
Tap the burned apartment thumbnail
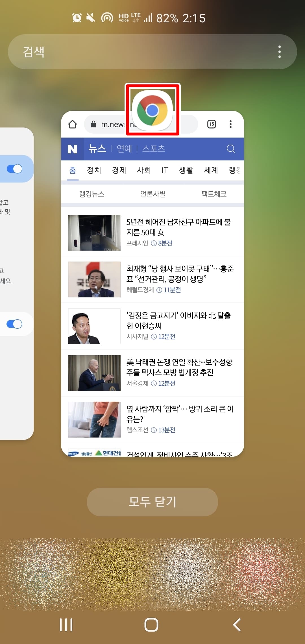click(94, 233)
